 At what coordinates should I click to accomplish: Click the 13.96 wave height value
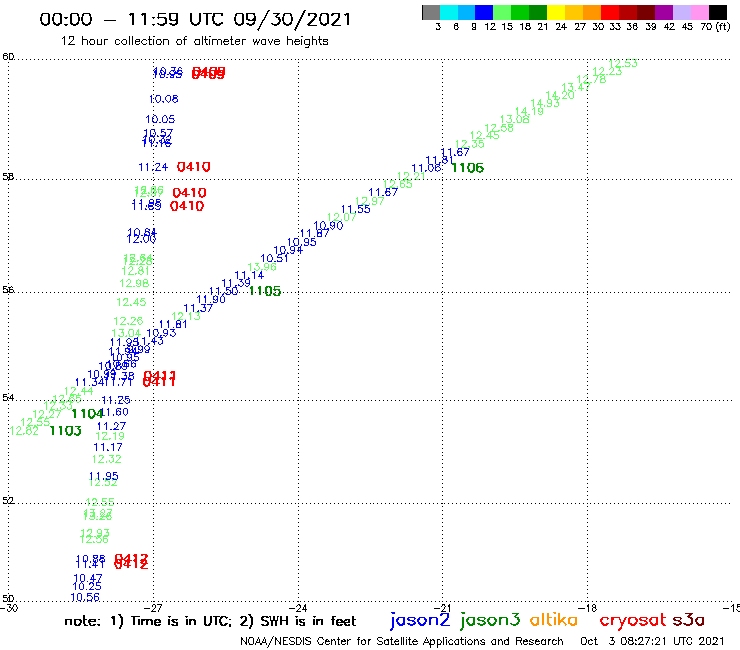pyautogui.click(x=262, y=267)
